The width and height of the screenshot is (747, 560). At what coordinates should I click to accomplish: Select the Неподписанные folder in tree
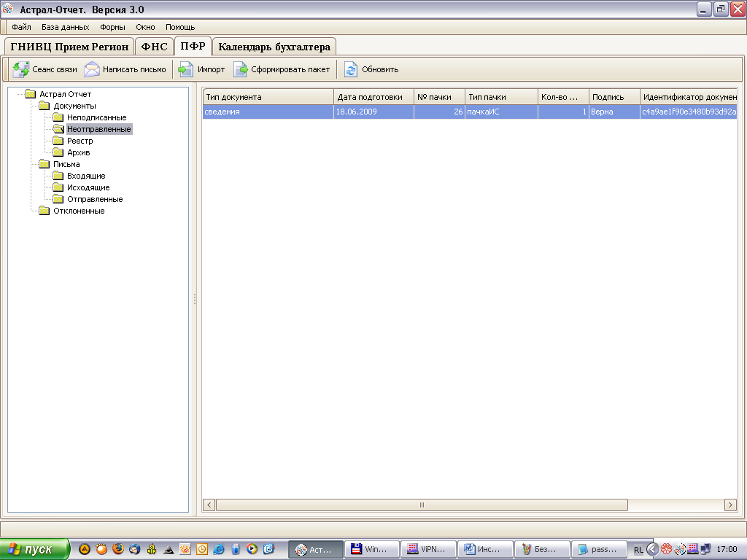click(x=97, y=117)
